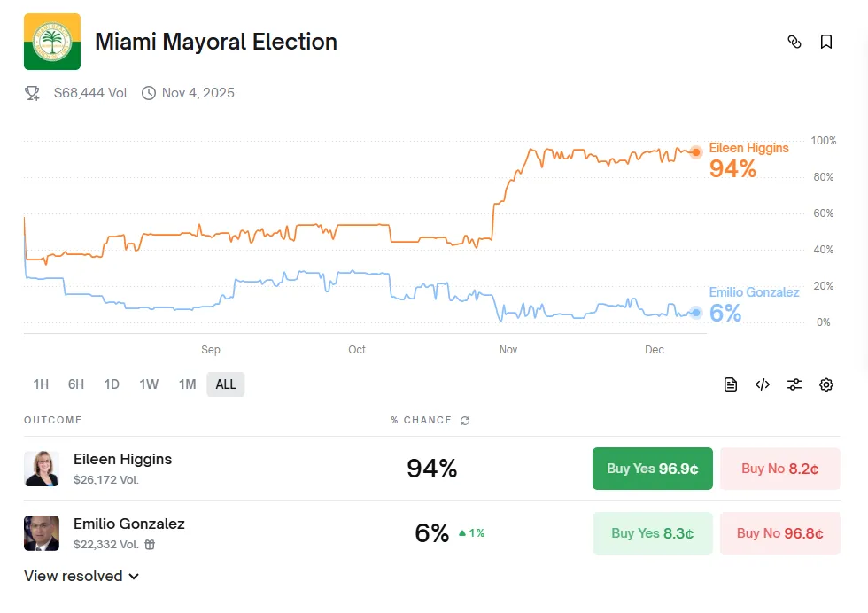Click the orange Eileen Higgins chart endpoint

[696, 152]
